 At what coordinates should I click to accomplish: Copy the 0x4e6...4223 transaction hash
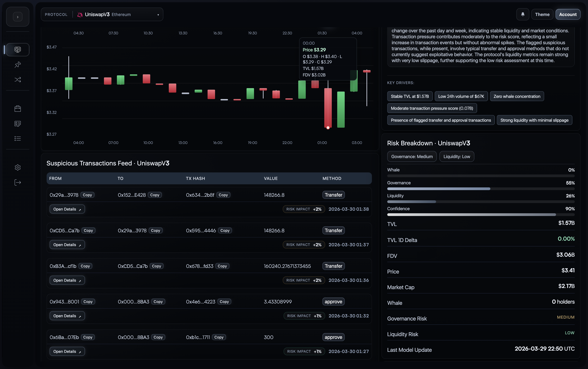tap(224, 302)
